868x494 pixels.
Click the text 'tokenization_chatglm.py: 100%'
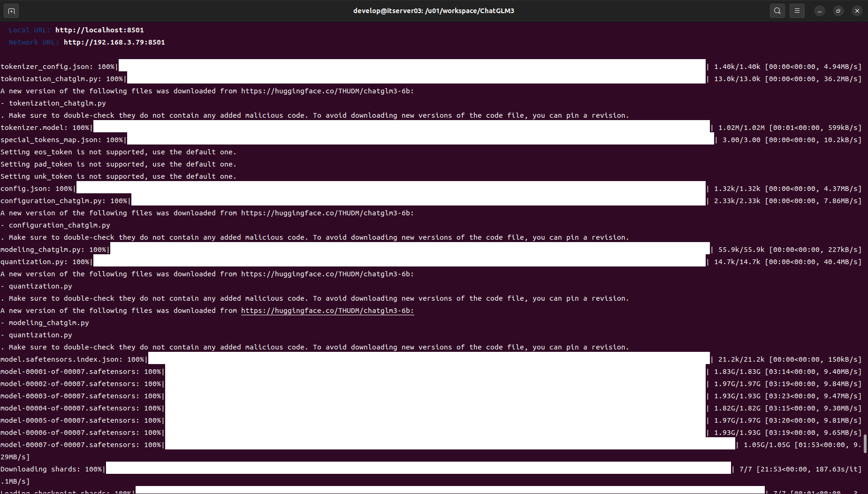[x=62, y=79]
